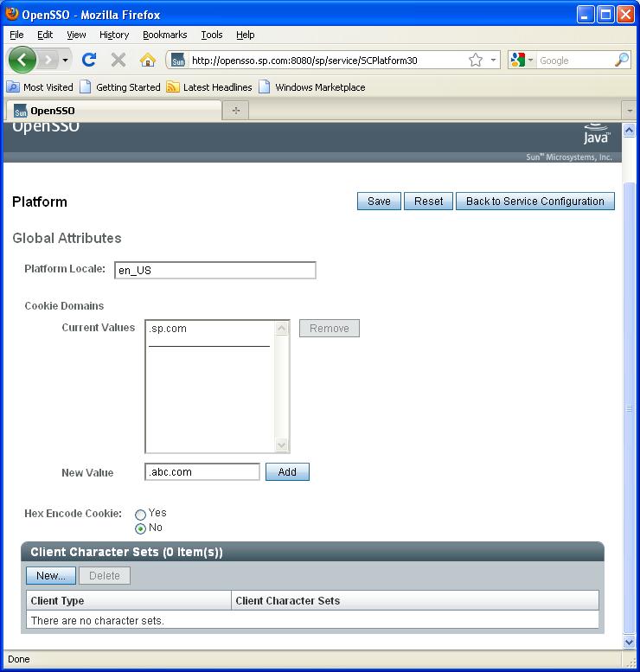Go back with the green Back arrow

coord(22,60)
